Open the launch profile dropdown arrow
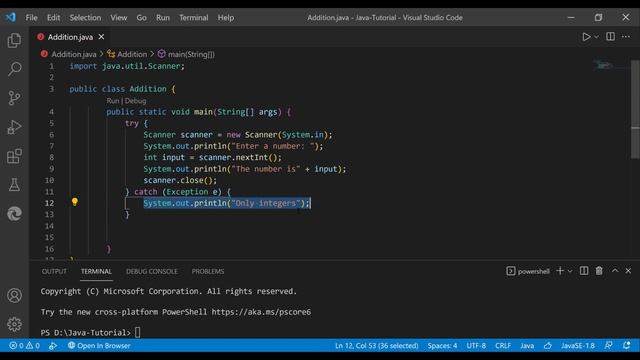 (570, 271)
